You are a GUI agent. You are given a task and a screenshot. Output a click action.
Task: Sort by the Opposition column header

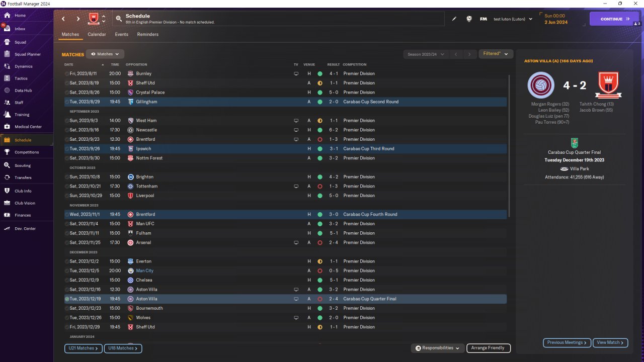pos(136,64)
